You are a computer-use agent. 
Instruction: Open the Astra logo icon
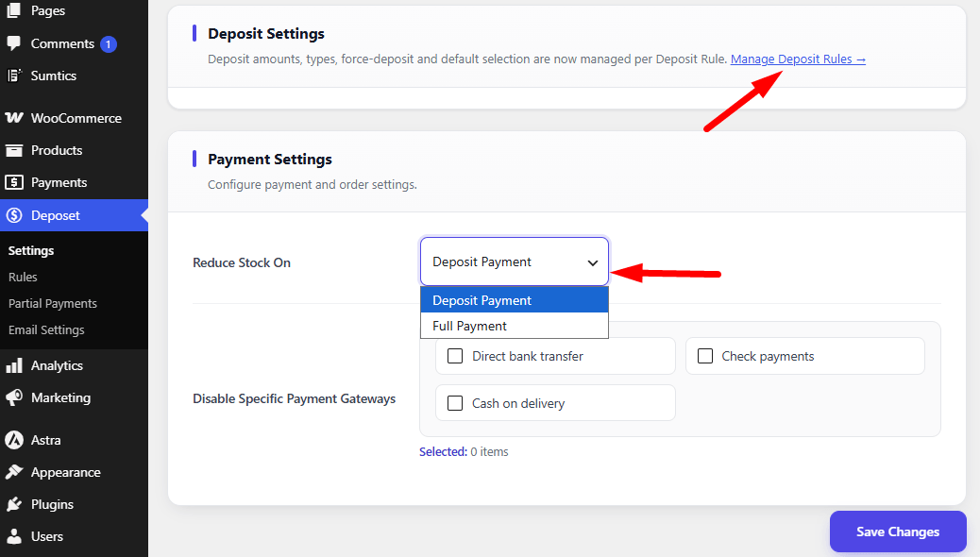click(x=14, y=440)
